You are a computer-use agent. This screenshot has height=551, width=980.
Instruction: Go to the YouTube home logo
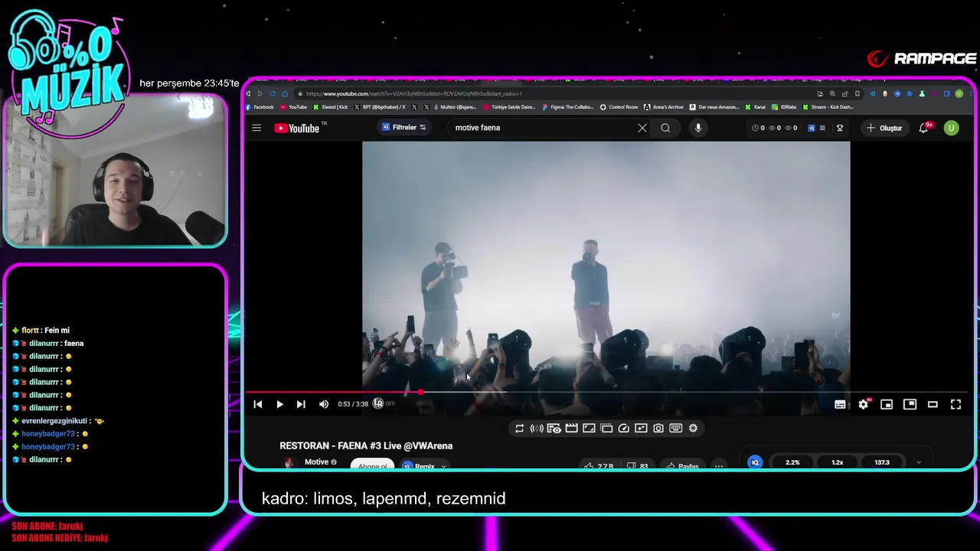[x=297, y=128]
